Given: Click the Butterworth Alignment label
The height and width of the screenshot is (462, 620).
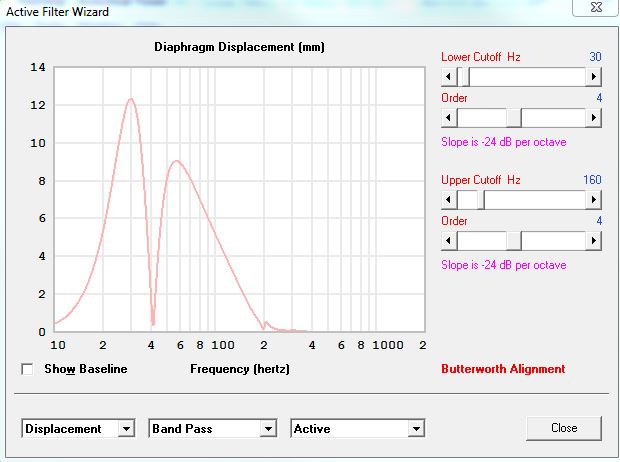Looking at the screenshot, I should click(503, 369).
